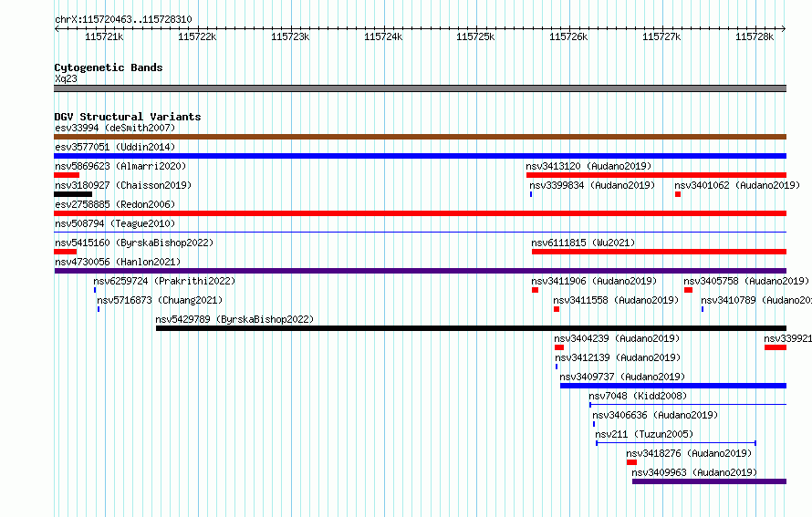This screenshot has width=812, height=517.
Task: Click nsv4730056 (Hanlon2021) label
Action: [118, 262]
